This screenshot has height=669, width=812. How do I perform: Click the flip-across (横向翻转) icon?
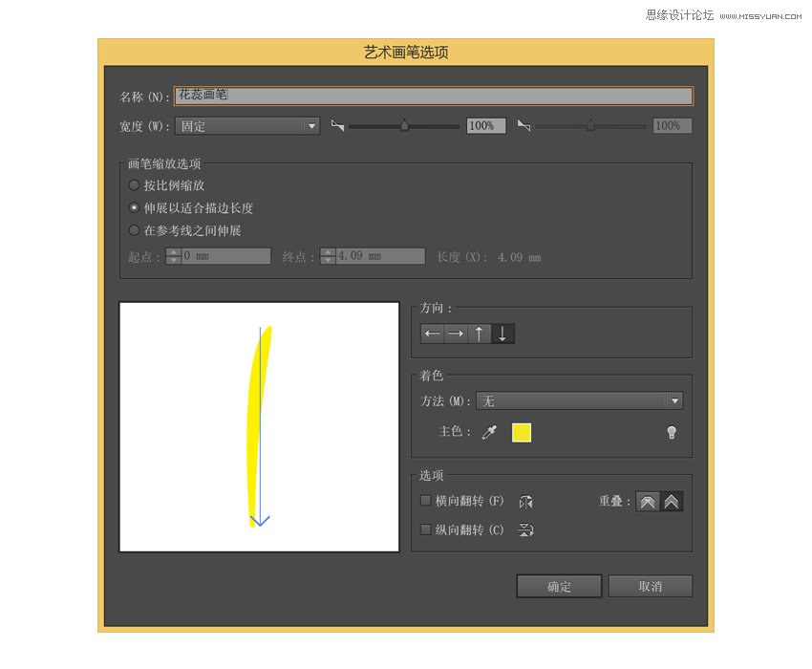[525, 502]
